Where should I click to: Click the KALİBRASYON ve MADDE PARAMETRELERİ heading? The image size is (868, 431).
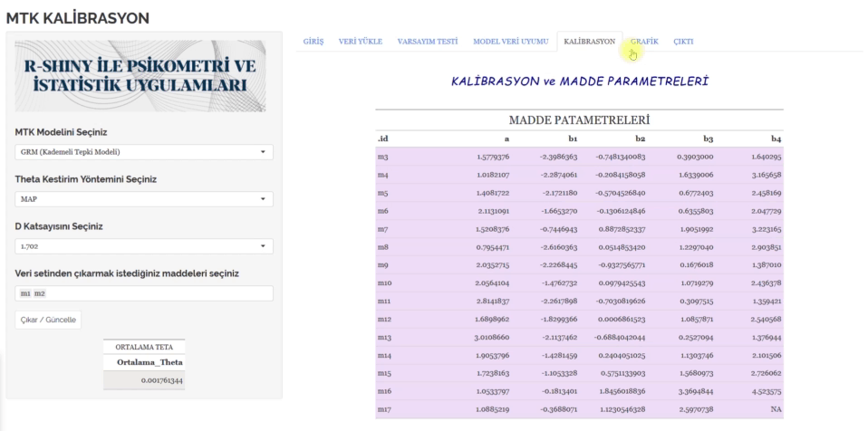click(580, 81)
